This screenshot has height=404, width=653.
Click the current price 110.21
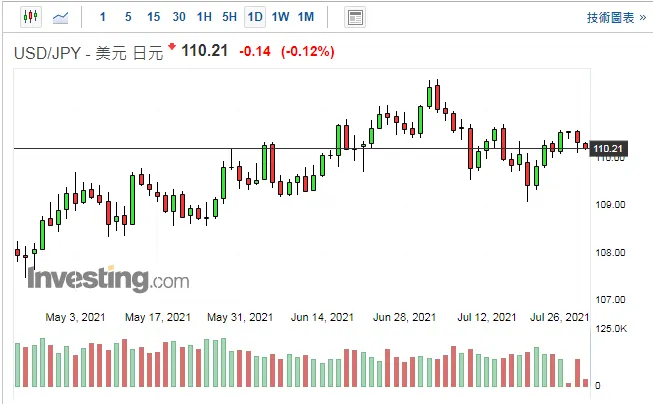(x=204, y=51)
